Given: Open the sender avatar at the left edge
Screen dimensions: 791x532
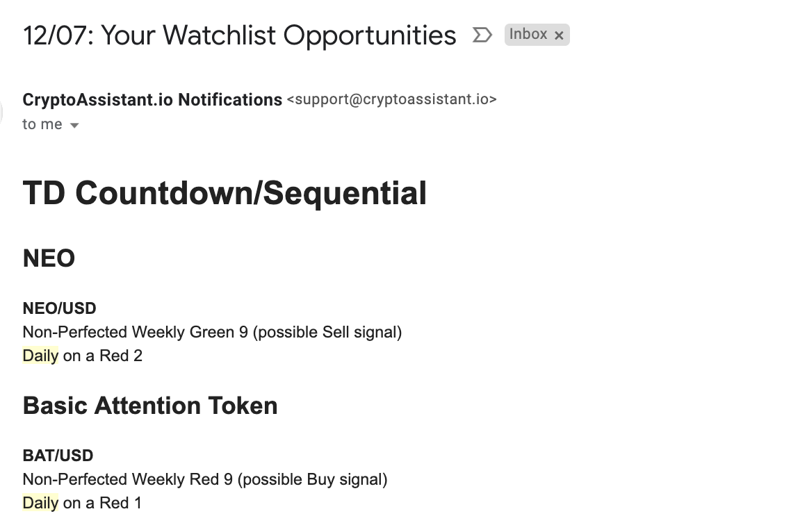Looking at the screenshot, I should tap(1, 112).
